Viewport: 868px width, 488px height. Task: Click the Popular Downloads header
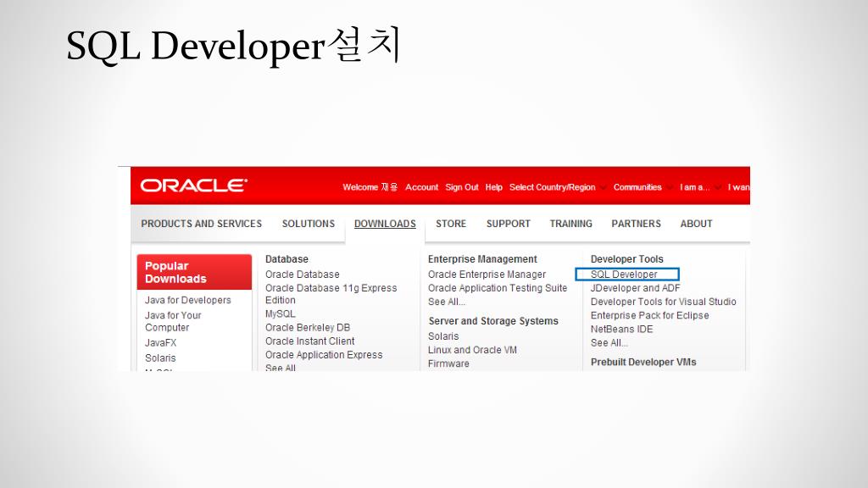(x=194, y=272)
